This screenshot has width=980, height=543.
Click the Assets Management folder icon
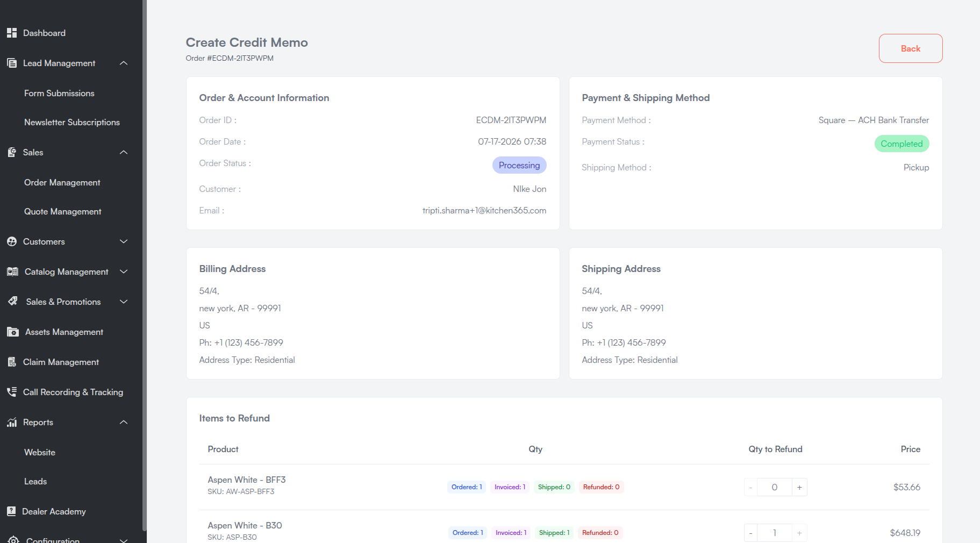pyautogui.click(x=13, y=332)
